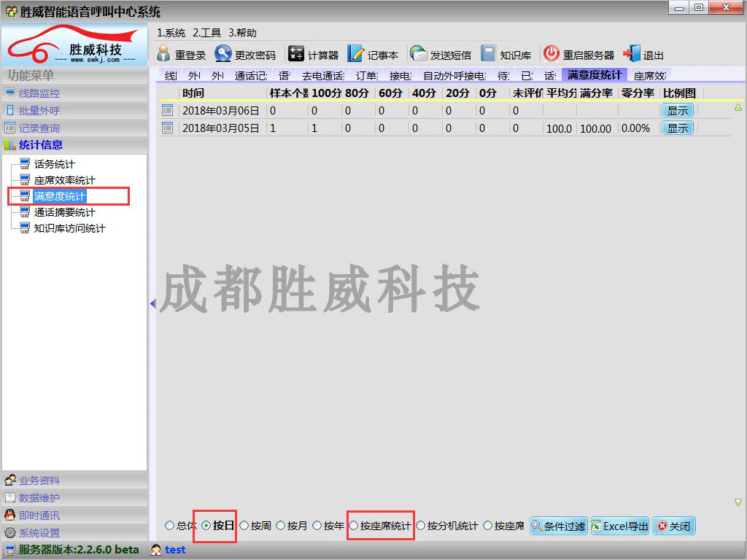Select the 按分机统计 radio button
747x560 pixels.
[x=421, y=526]
